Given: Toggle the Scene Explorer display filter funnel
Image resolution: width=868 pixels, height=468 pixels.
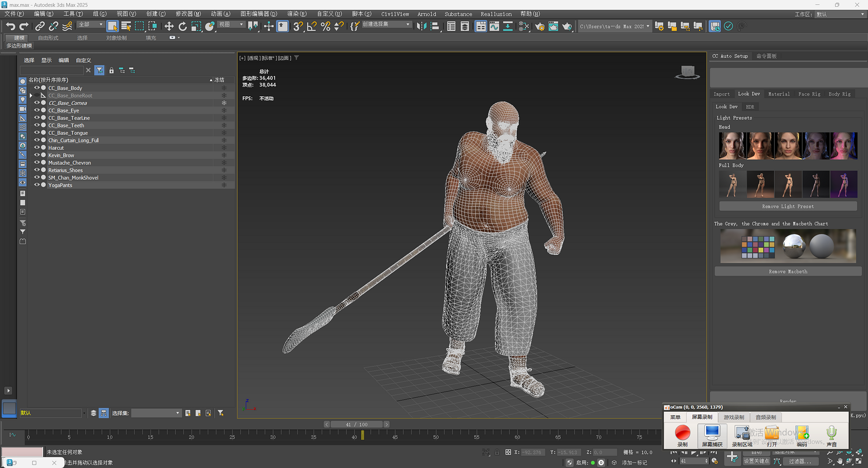Looking at the screenshot, I should point(100,70).
